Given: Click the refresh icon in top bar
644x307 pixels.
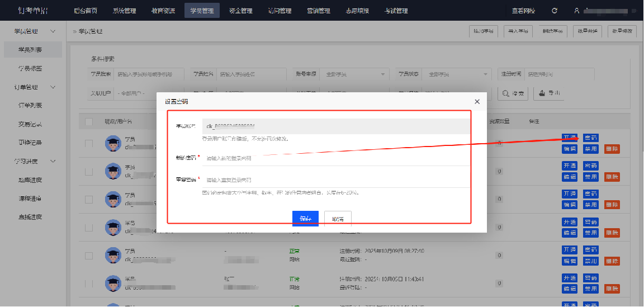Looking at the screenshot, I should tap(555, 11).
